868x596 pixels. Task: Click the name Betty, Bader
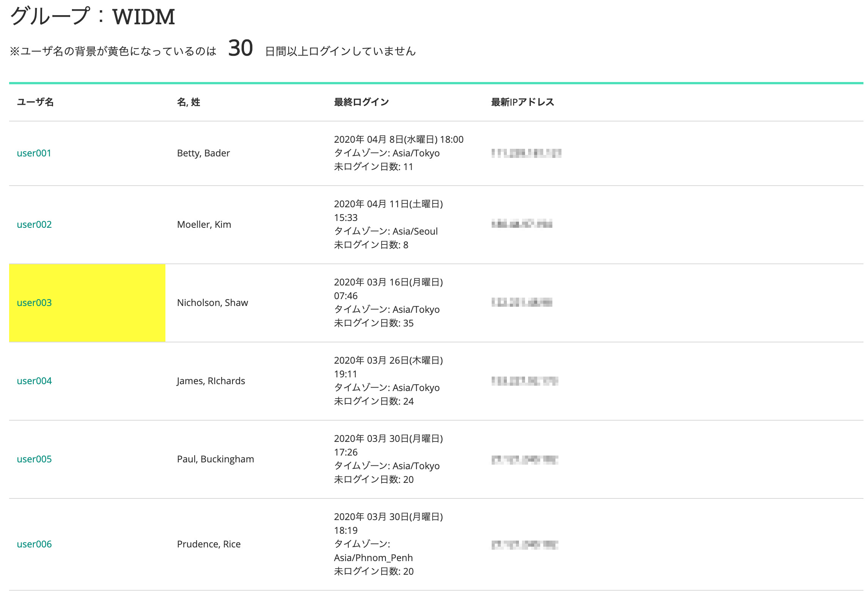[203, 153]
